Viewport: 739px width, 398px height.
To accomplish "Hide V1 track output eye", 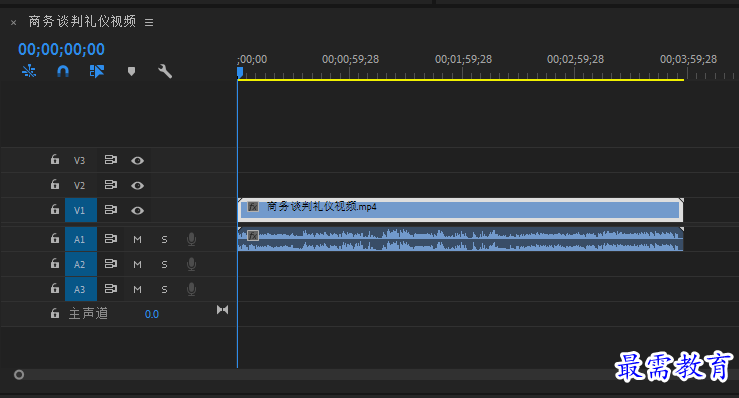I will coord(137,211).
